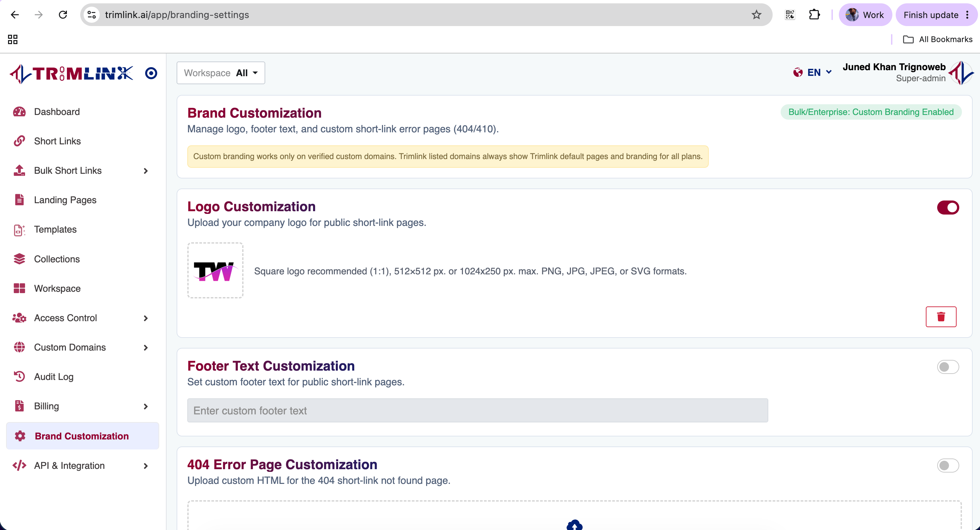Click the Juned Khan Trignoweb user name

coord(894,67)
